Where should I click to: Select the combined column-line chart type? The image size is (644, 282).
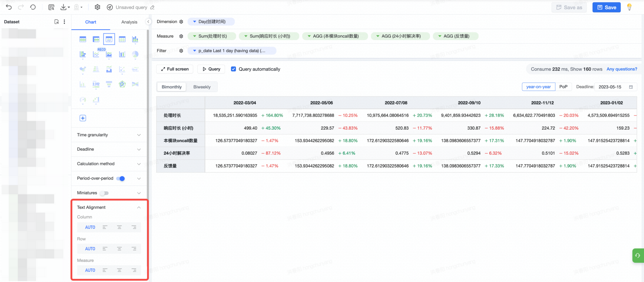point(122,54)
